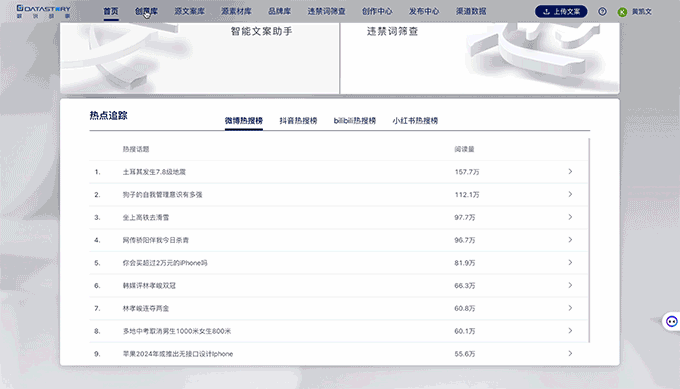Click topic 土耳其发生7.8级地震

pos(154,172)
